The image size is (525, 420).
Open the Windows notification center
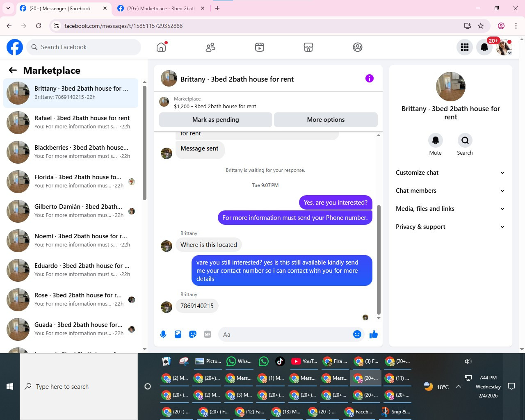[511, 386]
